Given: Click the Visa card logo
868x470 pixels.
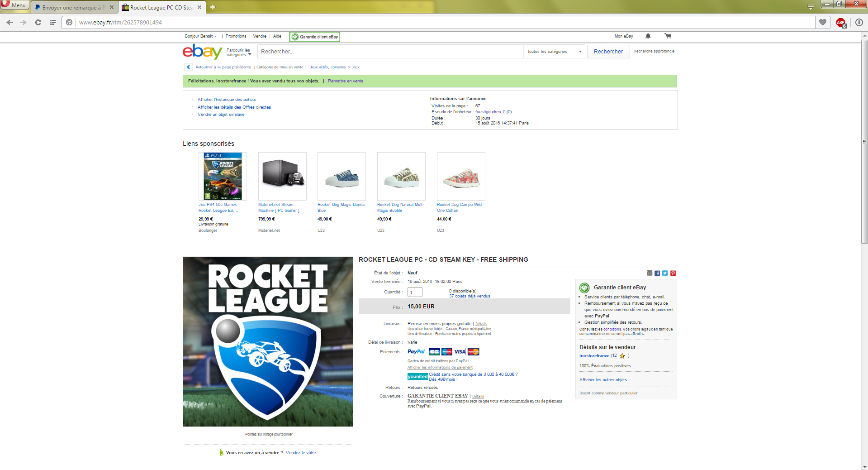Looking at the screenshot, I should pyautogui.click(x=460, y=352).
